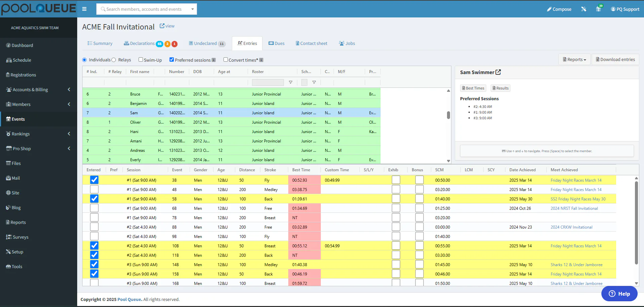Switch to the Undeclared tab
Viewport: 644px width, 307px height.
(x=207, y=44)
